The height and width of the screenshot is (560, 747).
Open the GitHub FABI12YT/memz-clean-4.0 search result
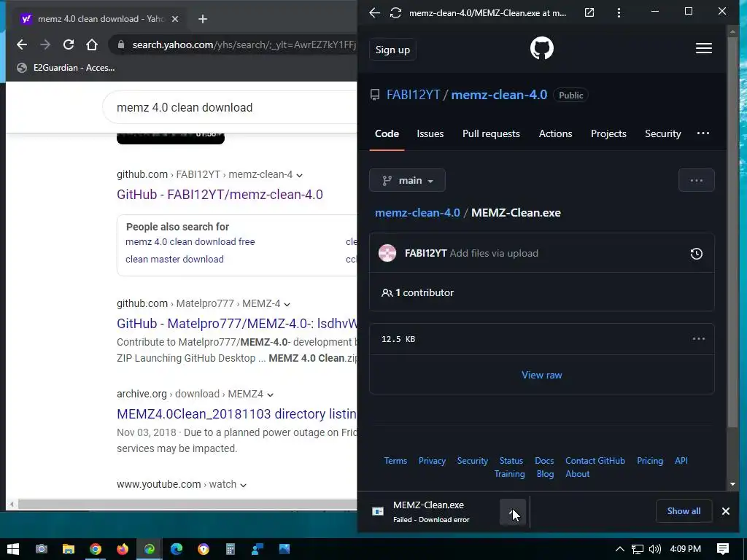(220, 194)
